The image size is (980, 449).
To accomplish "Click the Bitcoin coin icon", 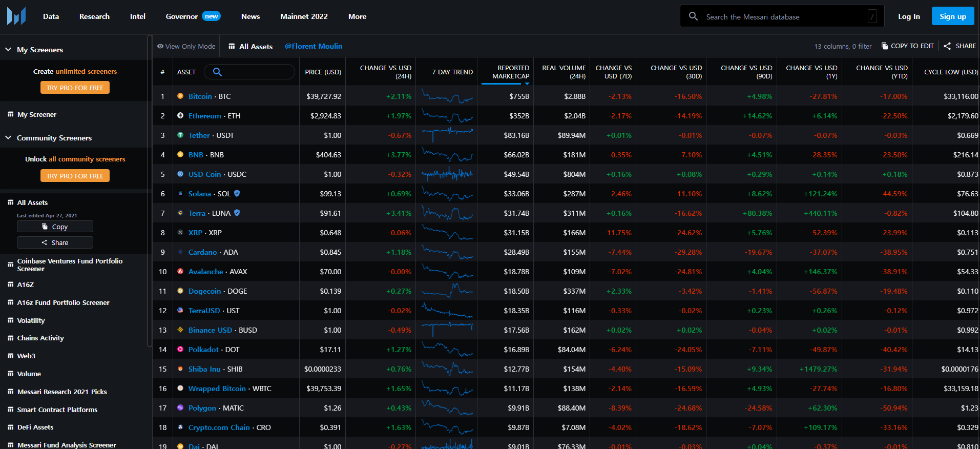I will [180, 96].
